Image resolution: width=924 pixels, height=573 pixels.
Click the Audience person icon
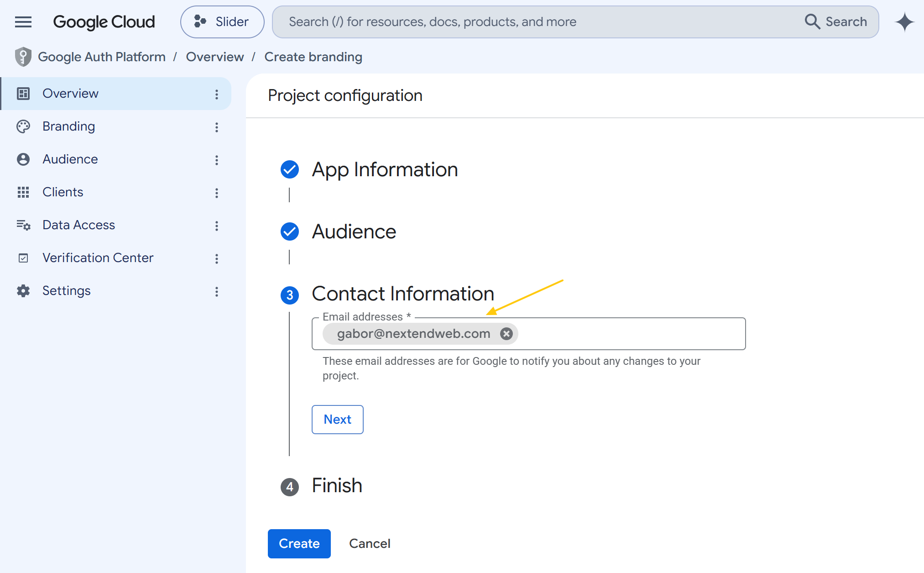[23, 159]
